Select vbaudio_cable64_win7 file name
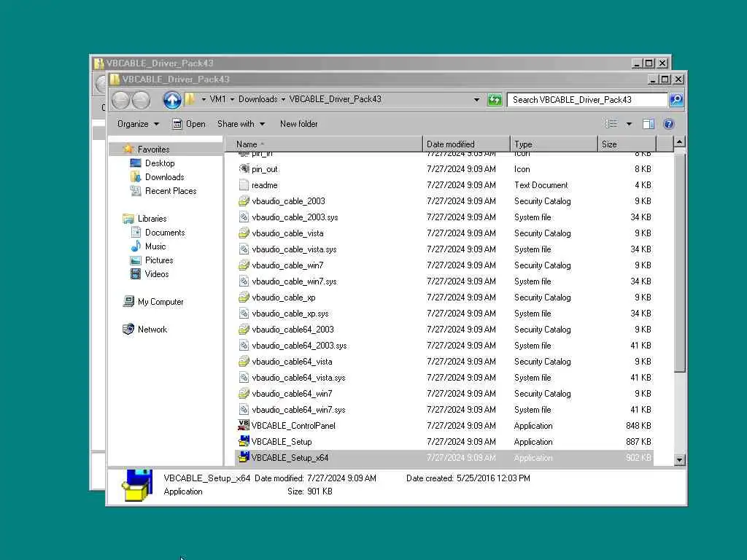The height and width of the screenshot is (560, 747). pyautogui.click(x=292, y=393)
